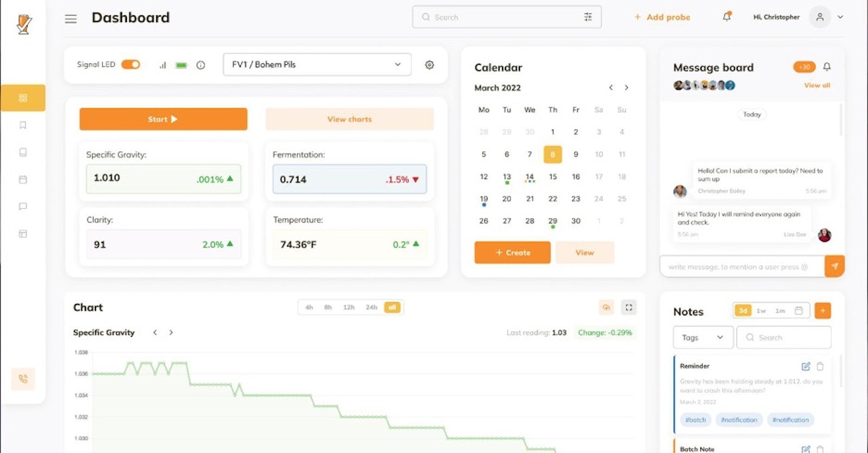Open probe settings gear icon
Screen dimensions: 868x453
429,65
